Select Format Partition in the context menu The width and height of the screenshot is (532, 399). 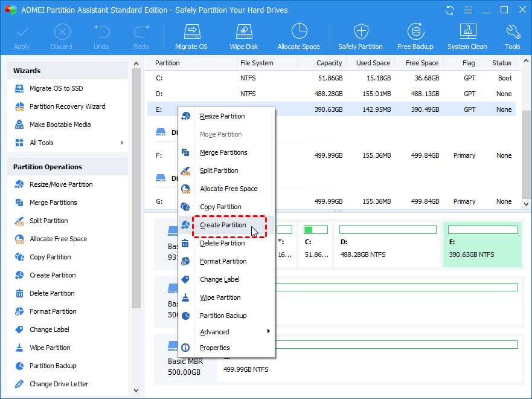[x=226, y=261]
